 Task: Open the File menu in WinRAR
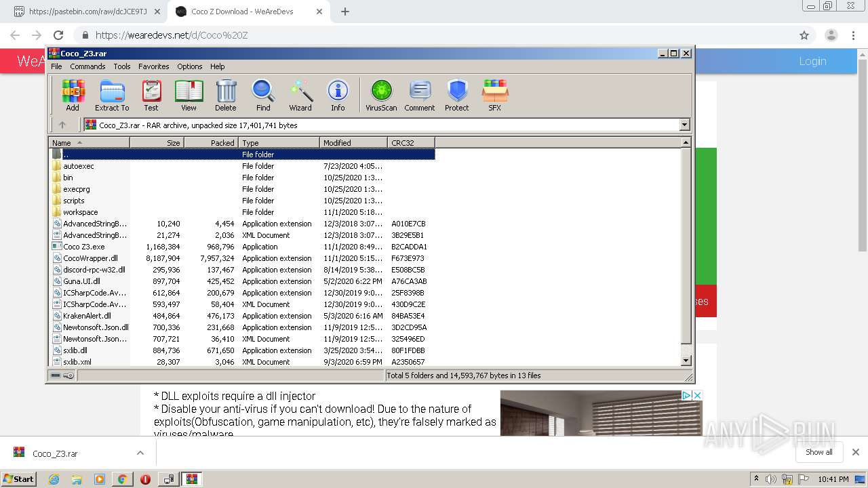click(x=56, y=66)
